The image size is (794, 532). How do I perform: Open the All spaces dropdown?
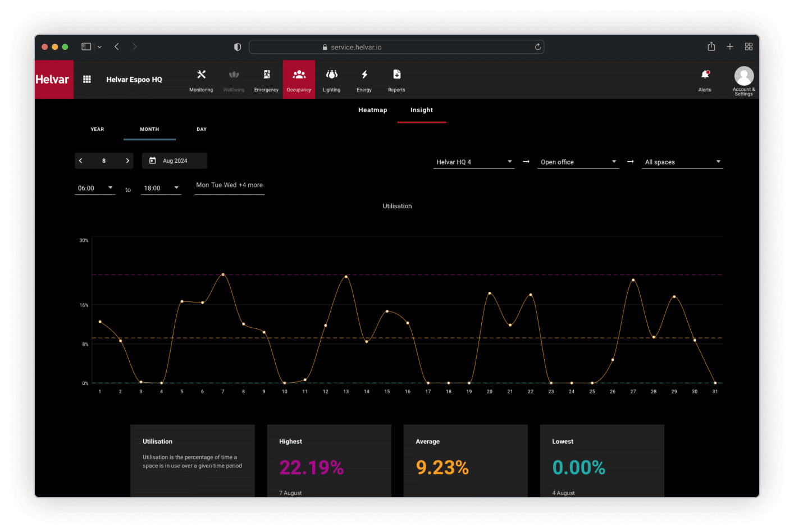click(x=682, y=162)
